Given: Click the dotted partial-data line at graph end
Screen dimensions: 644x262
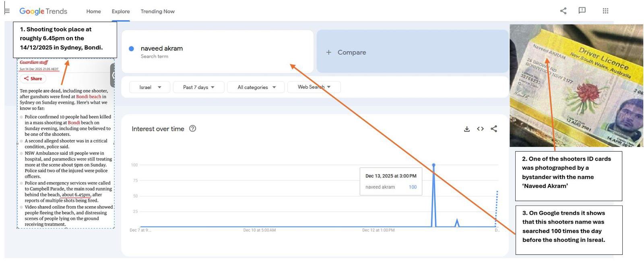Looking at the screenshot, I should tap(497, 208).
